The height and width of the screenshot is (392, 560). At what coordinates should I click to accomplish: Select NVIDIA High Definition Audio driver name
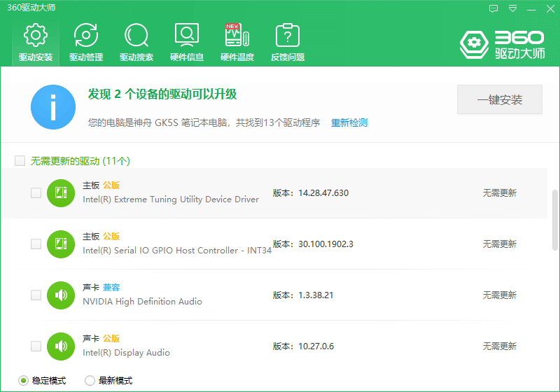(142, 302)
